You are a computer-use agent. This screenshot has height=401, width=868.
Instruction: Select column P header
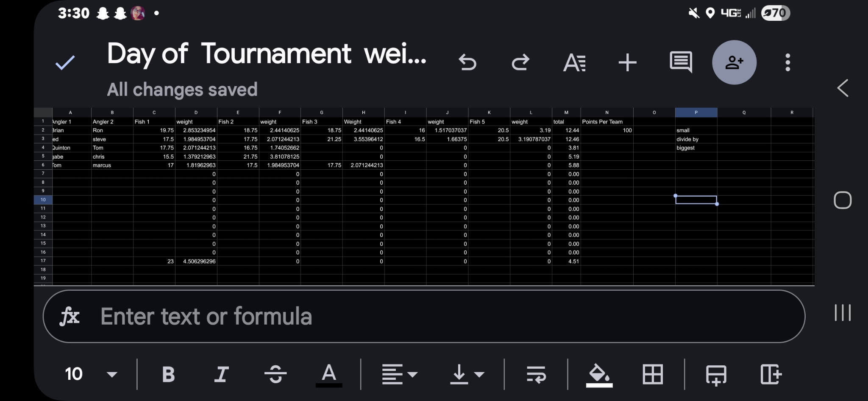click(x=696, y=112)
